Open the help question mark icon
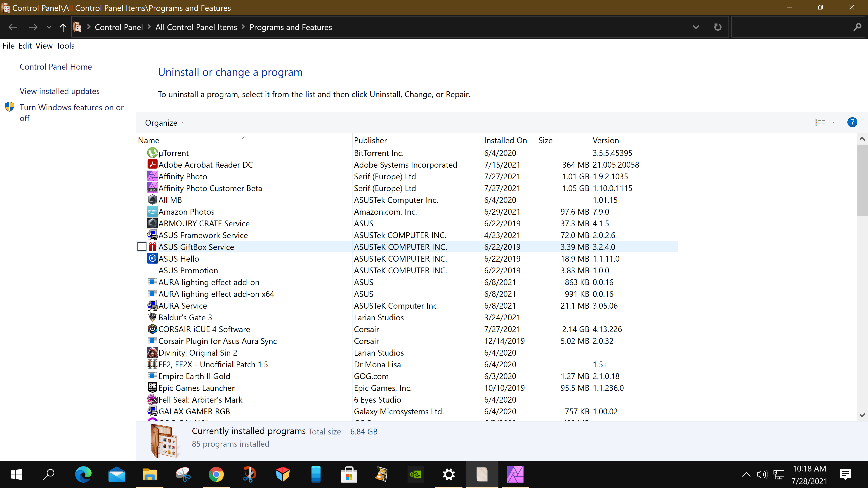 852,122
